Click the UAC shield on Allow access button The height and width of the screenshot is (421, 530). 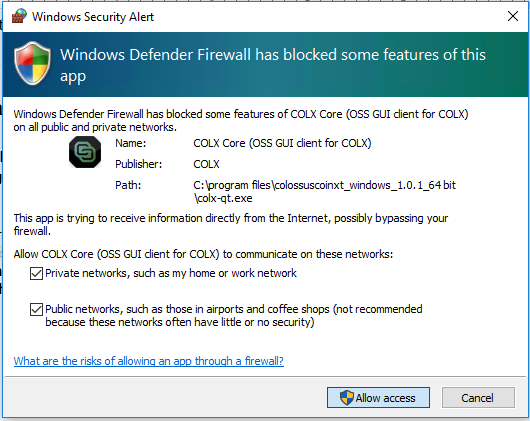(346, 398)
